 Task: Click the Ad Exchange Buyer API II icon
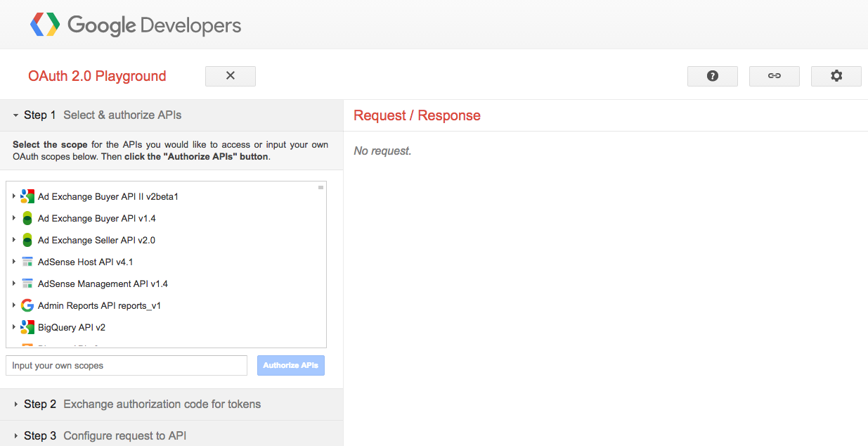27,197
